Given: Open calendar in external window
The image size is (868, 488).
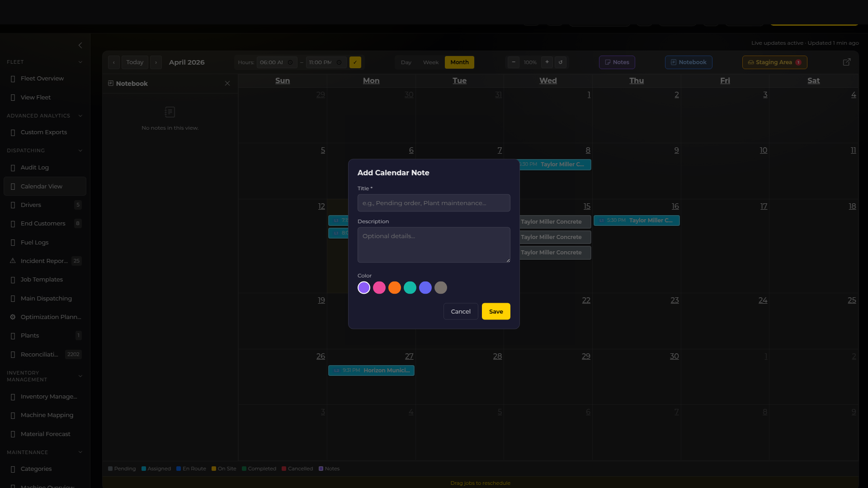Looking at the screenshot, I should click(x=846, y=62).
